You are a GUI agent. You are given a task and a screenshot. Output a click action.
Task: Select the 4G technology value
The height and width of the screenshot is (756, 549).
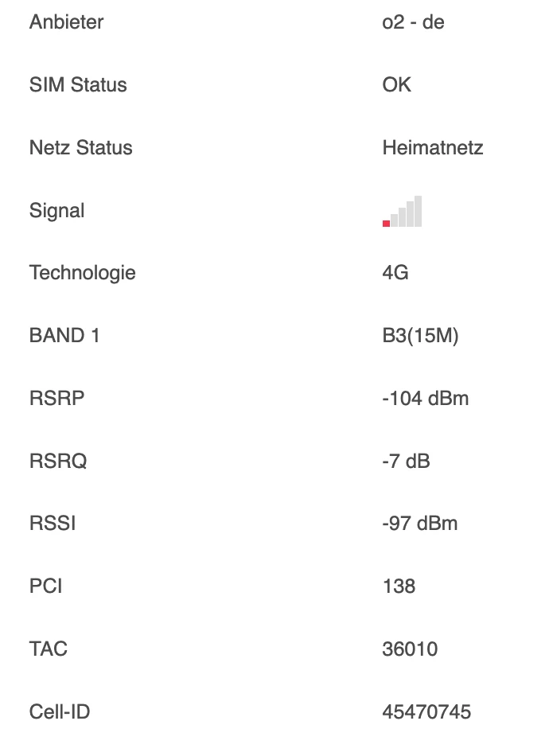point(395,273)
